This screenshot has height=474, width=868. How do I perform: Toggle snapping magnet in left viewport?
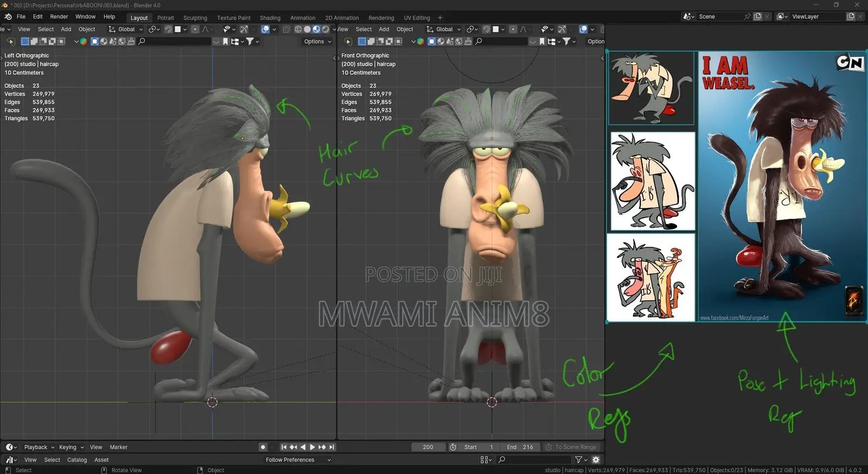169,29
